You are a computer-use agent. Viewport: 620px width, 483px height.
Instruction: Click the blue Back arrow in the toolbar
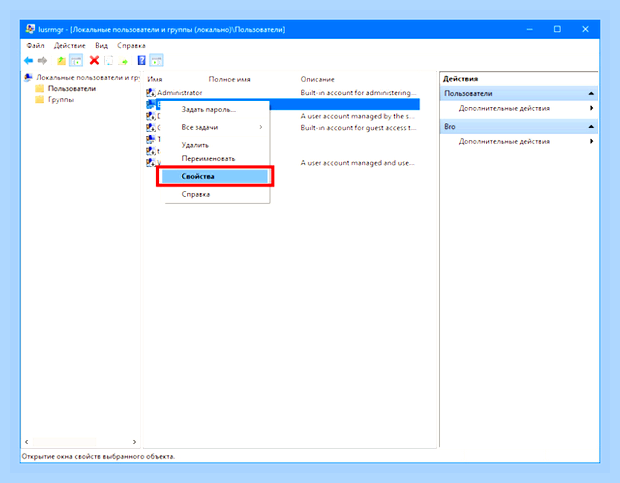pyautogui.click(x=28, y=60)
